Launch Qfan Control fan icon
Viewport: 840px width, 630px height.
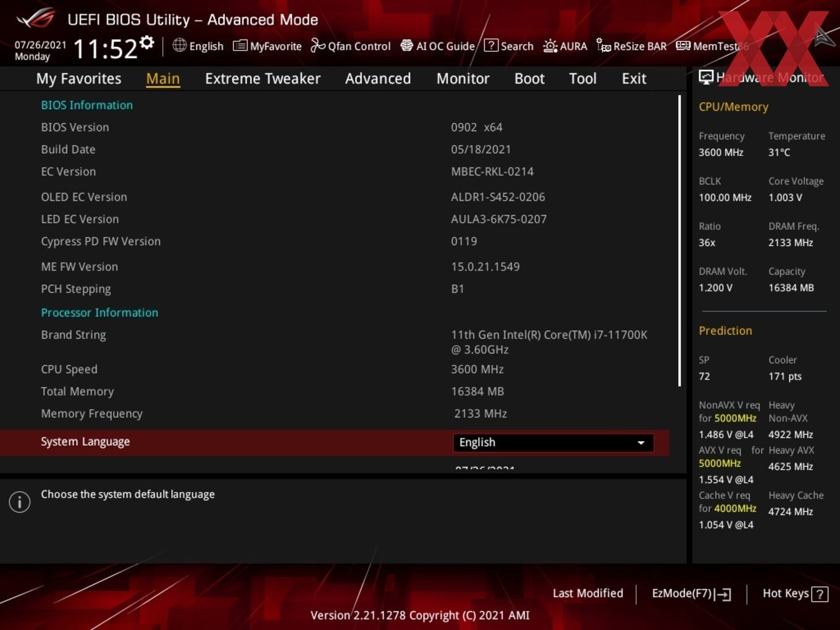tap(317, 45)
